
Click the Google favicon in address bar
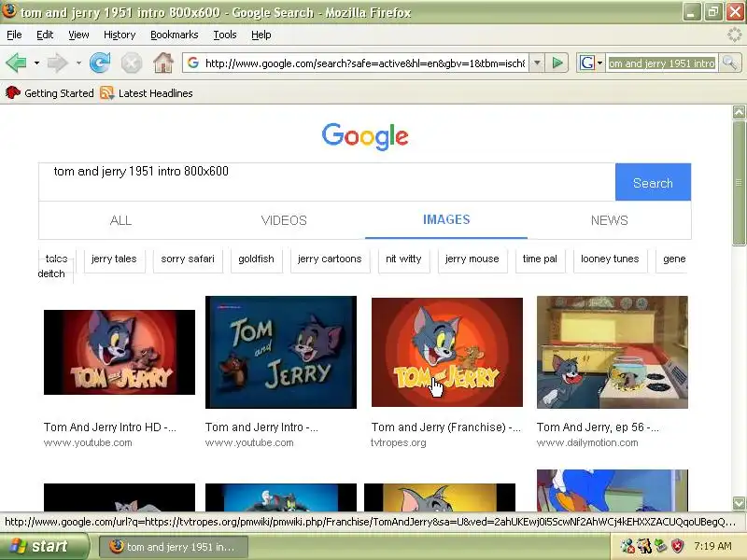[193, 63]
